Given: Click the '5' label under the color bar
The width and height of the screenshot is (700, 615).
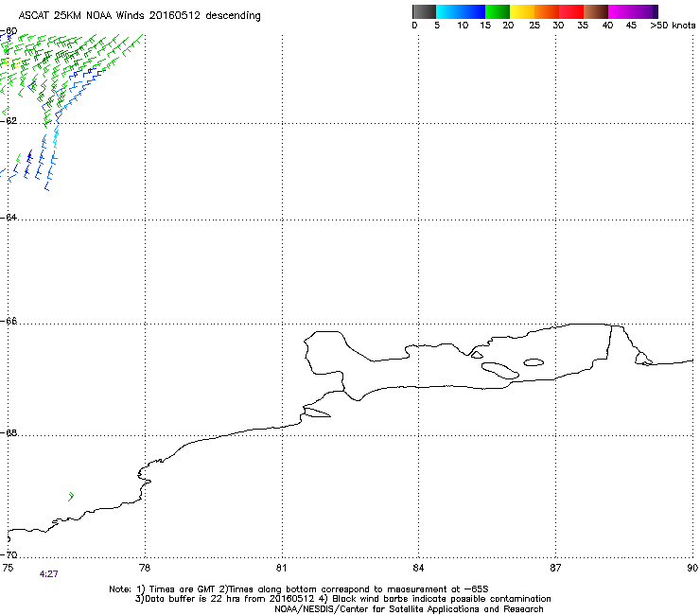Looking at the screenshot, I should pyautogui.click(x=437, y=26).
